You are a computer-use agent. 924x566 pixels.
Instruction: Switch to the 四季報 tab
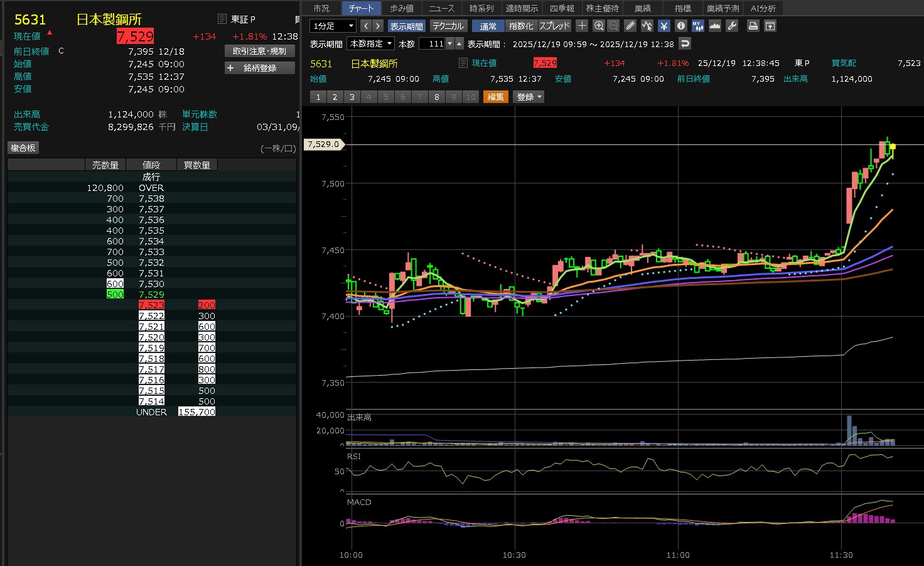562,8
